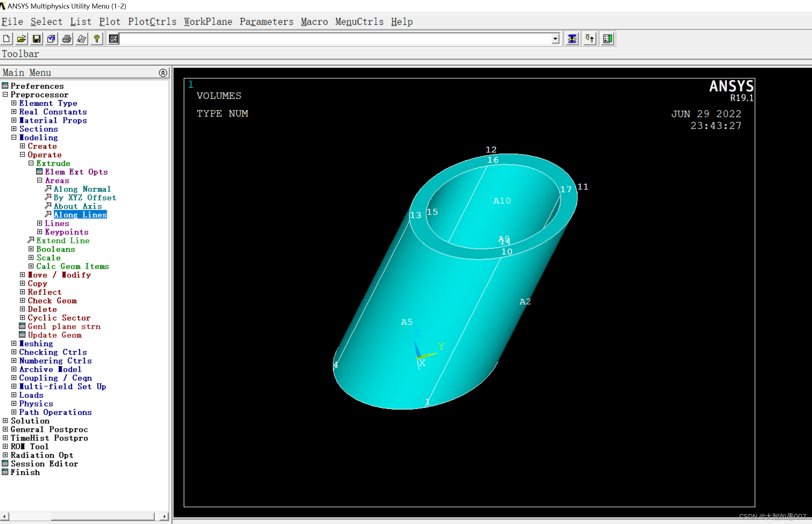The height and width of the screenshot is (524, 812).
Task: Collapse all using Main Menu header button
Action: click(163, 73)
